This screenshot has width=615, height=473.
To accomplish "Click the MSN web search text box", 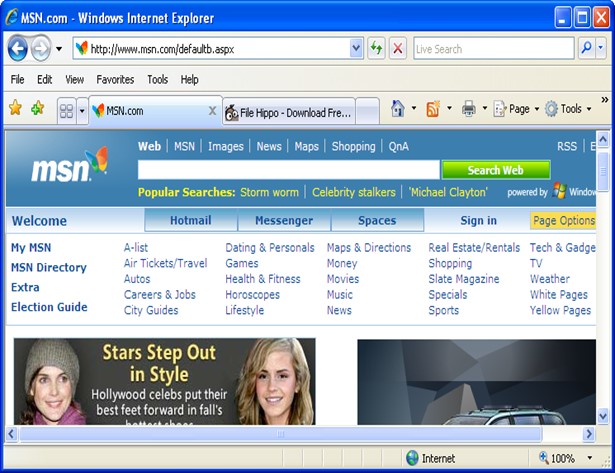I will [x=289, y=170].
